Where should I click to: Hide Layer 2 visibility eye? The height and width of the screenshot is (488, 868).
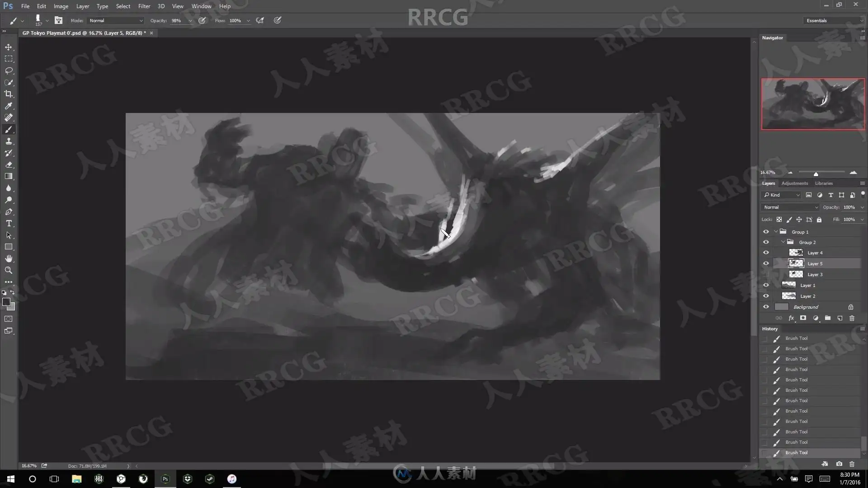766,296
